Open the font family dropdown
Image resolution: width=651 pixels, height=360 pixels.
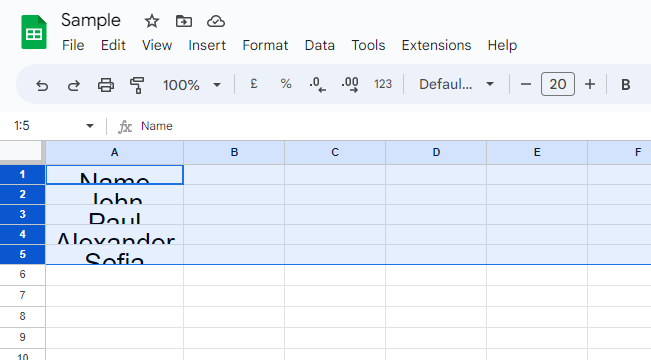tap(456, 84)
